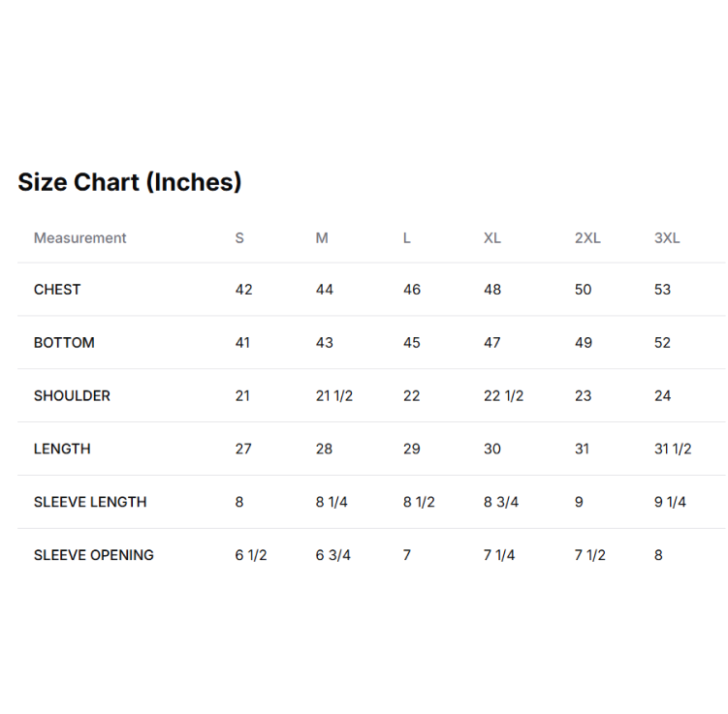The width and height of the screenshot is (728, 714).
Task: Click the sleeve length value 8 3/4
Action: 501,503
